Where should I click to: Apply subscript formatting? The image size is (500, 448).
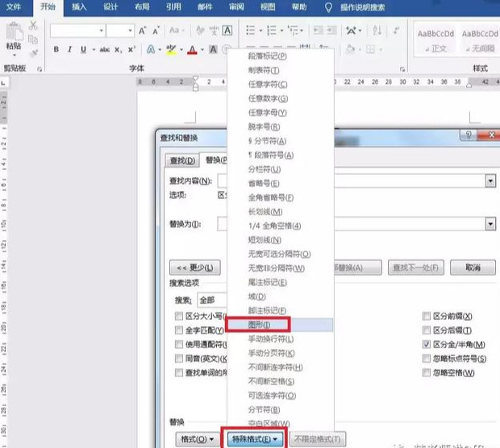[x=119, y=50]
